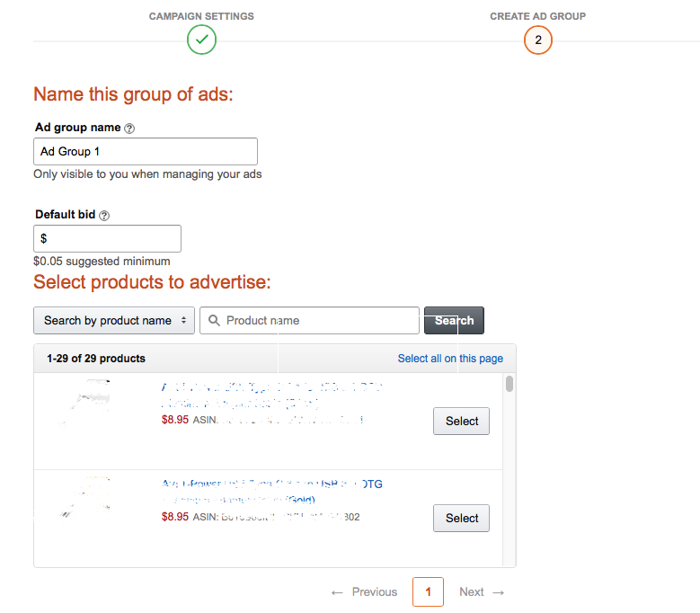Screen dimensions: 700x613
Task: Click the Ad group name help icon
Action: 129,129
